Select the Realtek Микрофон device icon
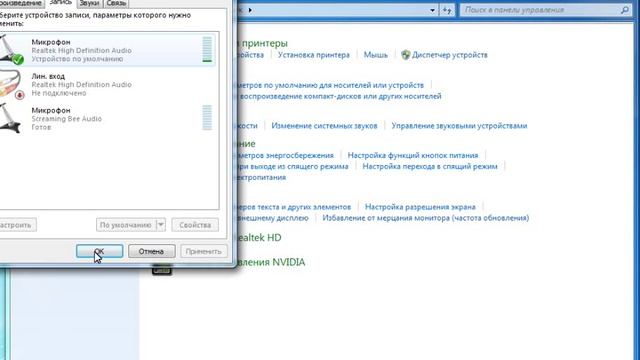The height and width of the screenshot is (360, 640). pyautogui.click(x=11, y=49)
